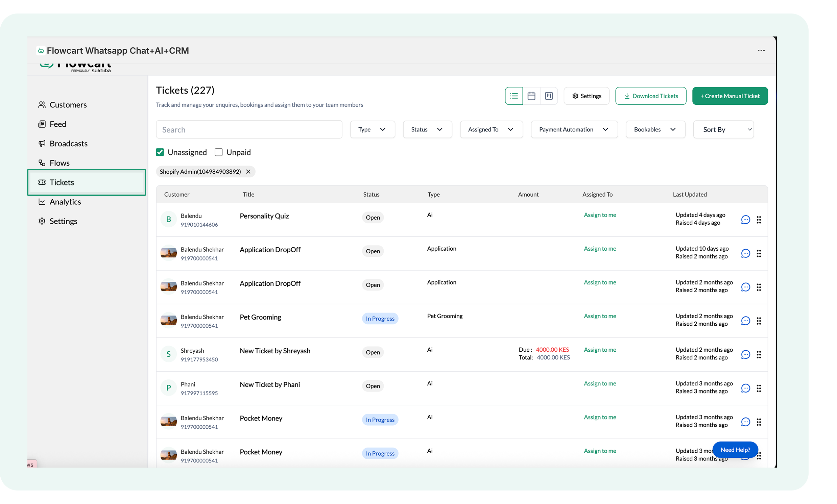The image size is (837, 504).
Task: Switch to kanban board view icon
Action: (x=549, y=96)
